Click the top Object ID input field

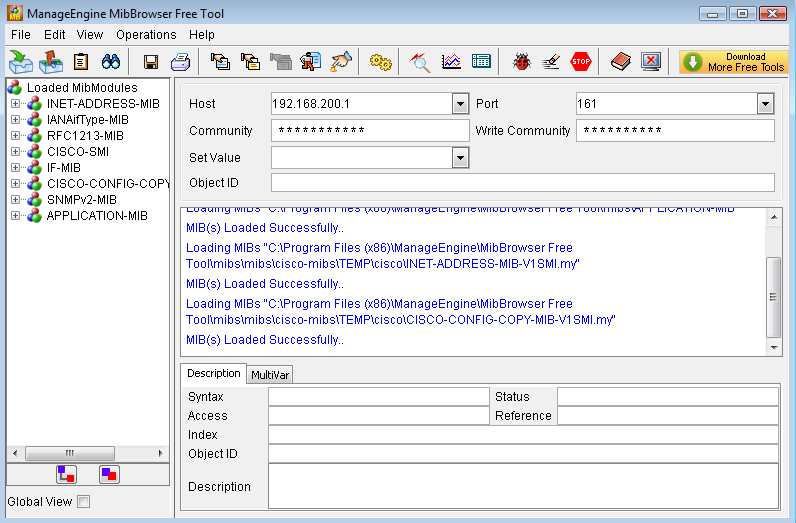[x=523, y=182]
